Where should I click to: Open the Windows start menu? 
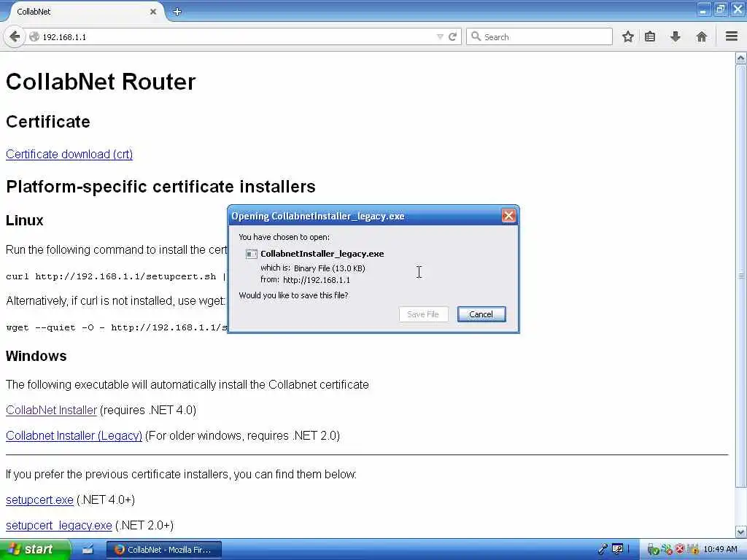[35, 550]
